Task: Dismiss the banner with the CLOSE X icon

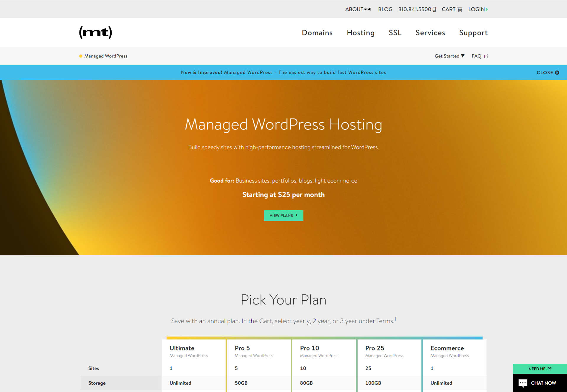Action: (x=557, y=73)
